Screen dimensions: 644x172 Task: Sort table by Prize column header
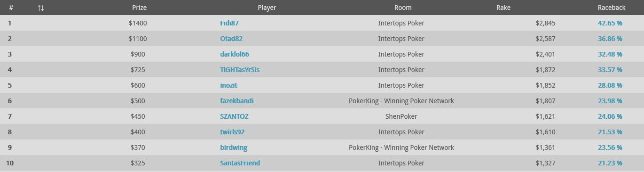[139, 8]
